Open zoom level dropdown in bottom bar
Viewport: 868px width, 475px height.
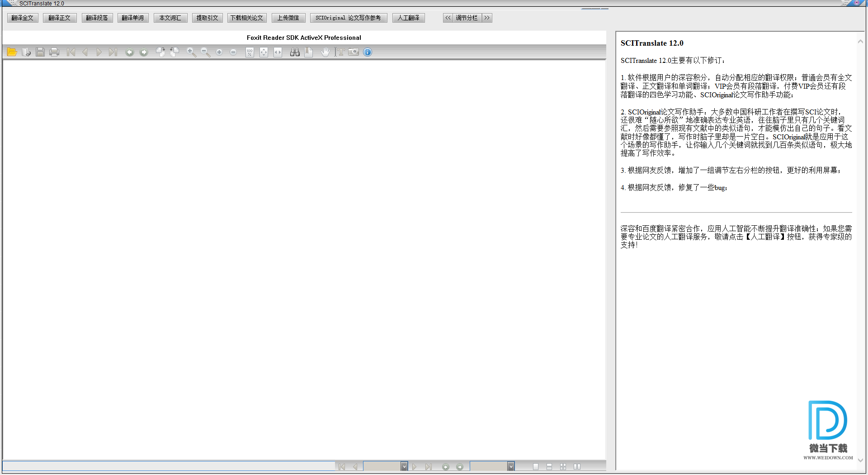tap(511, 466)
